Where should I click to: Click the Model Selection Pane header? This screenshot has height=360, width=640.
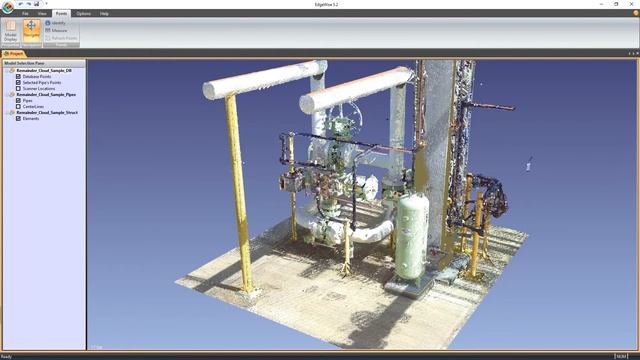click(x=44, y=63)
